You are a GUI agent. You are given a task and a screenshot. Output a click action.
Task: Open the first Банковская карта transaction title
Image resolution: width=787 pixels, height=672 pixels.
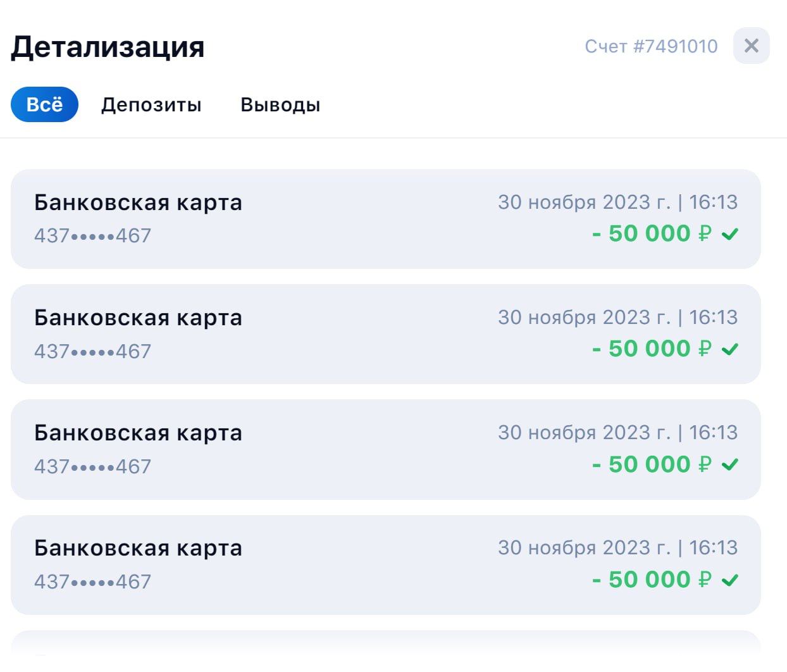point(138,202)
